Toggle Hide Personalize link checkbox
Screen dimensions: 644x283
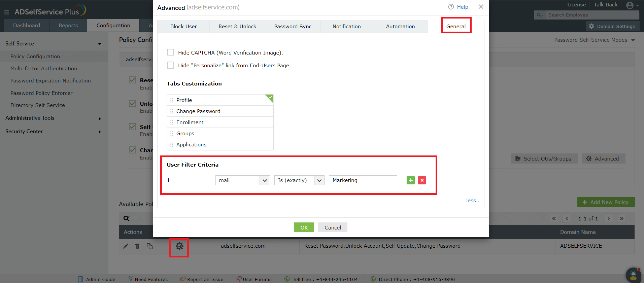(171, 65)
